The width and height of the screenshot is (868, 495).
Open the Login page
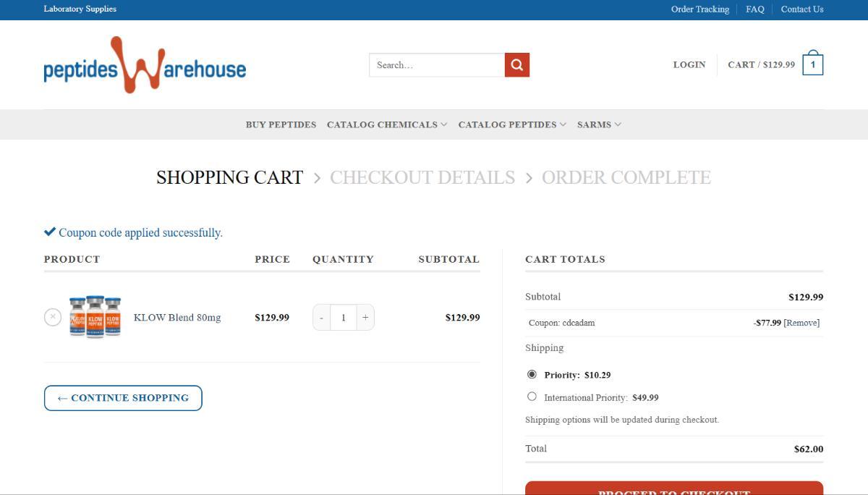point(689,64)
